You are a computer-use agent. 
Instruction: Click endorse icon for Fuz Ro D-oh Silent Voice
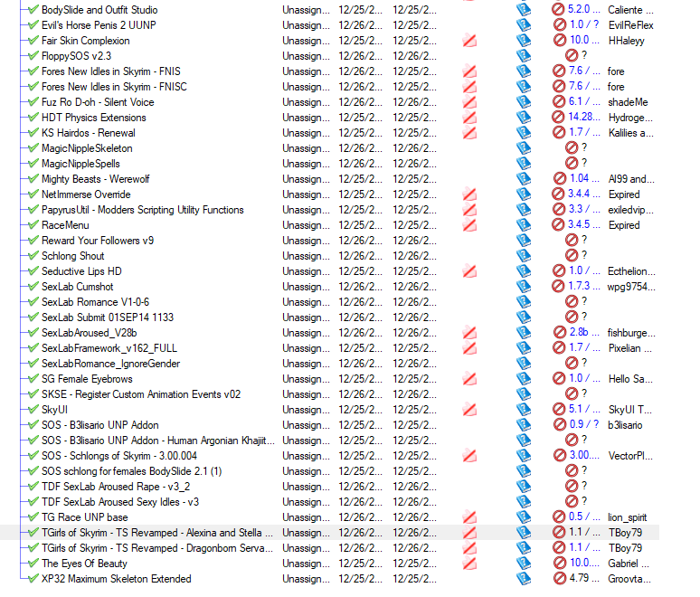click(x=469, y=102)
